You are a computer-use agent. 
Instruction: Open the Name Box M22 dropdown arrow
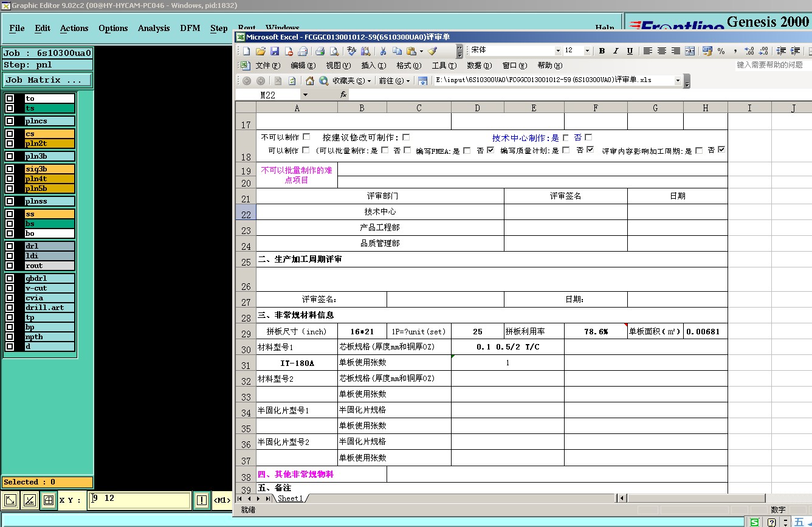tap(305, 95)
